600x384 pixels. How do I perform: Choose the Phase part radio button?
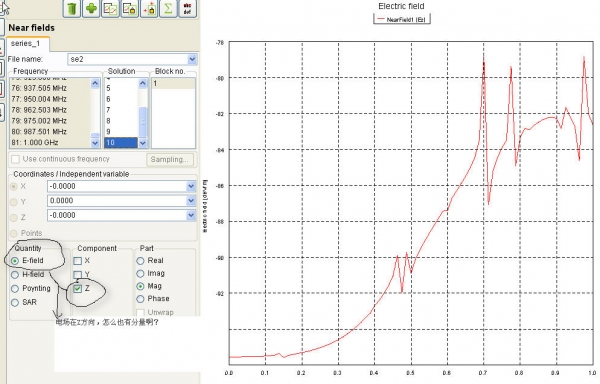(140, 299)
